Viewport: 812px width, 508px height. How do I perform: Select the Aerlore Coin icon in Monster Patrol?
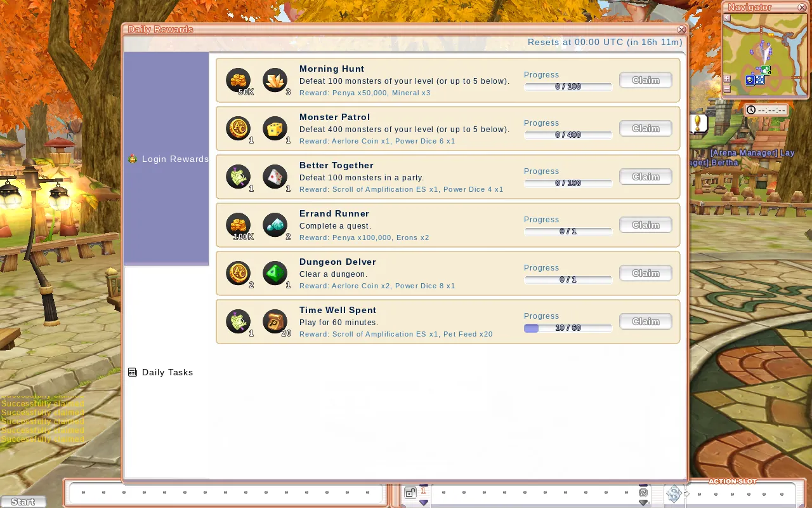click(x=239, y=129)
